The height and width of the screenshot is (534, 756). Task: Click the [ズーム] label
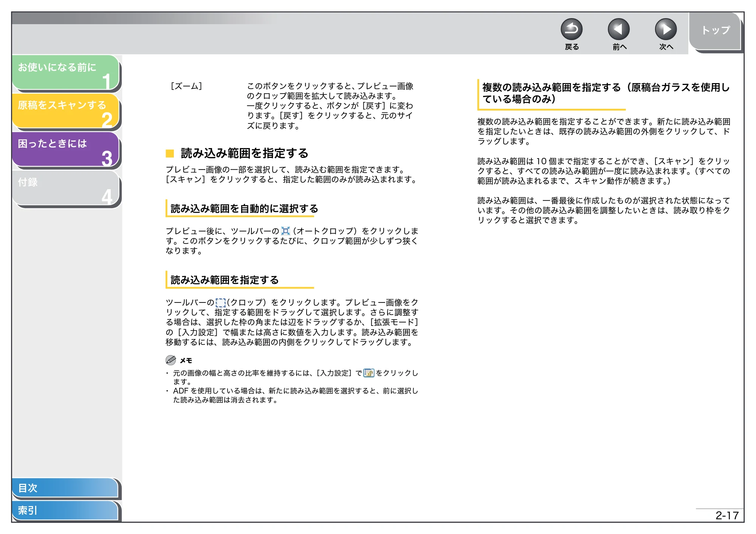click(x=186, y=86)
